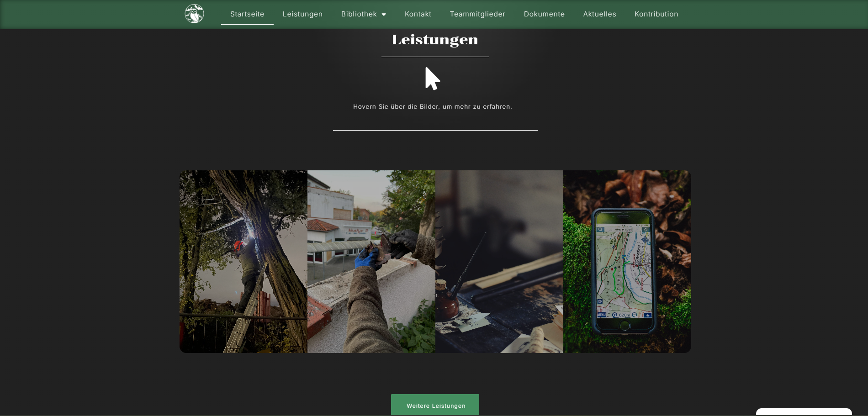Open the Startseite nav item
The image size is (868, 416).
pyautogui.click(x=247, y=14)
